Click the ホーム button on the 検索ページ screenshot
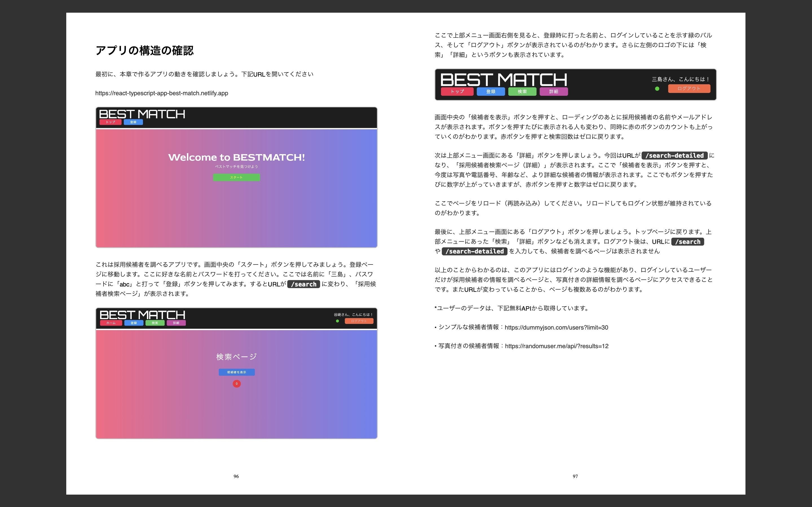Screen dimensions: 812x507 [x=111, y=323]
